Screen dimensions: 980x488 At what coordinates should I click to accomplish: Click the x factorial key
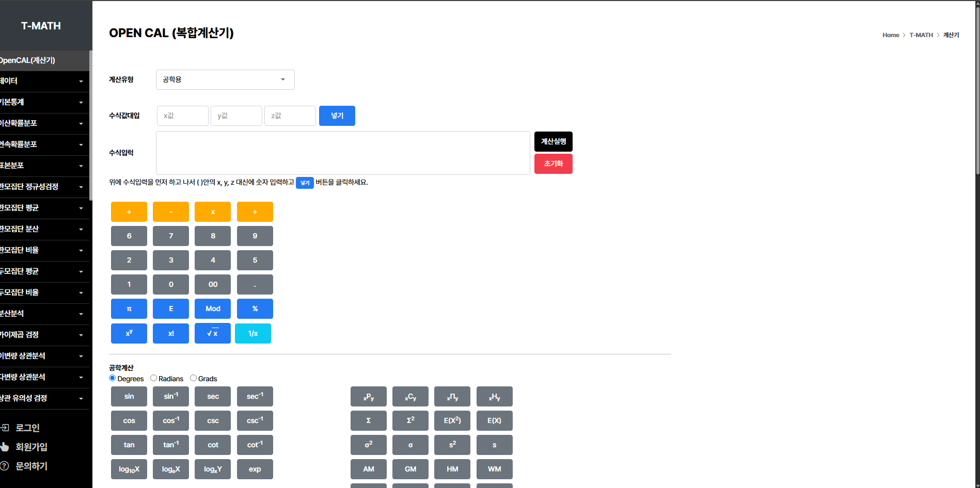point(171,333)
